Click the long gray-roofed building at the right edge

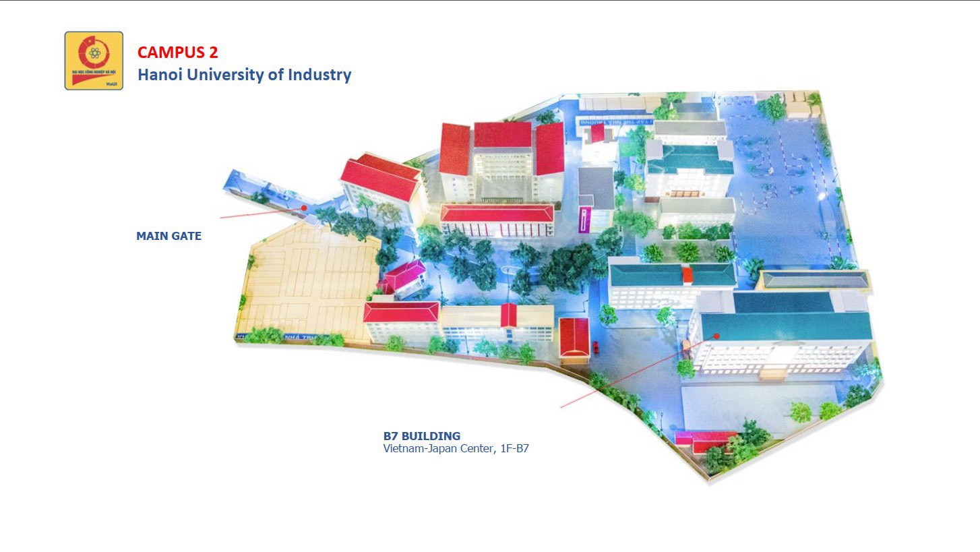point(814,280)
